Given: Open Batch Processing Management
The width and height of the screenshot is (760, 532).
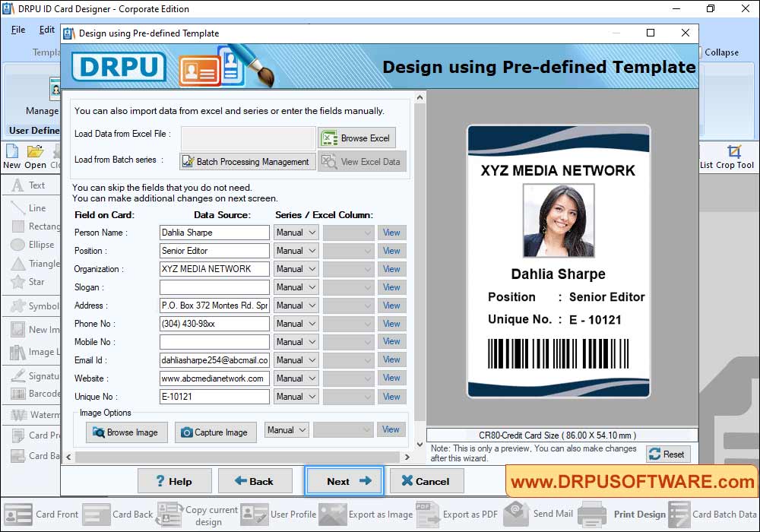Looking at the screenshot, I should pos(247,162).
